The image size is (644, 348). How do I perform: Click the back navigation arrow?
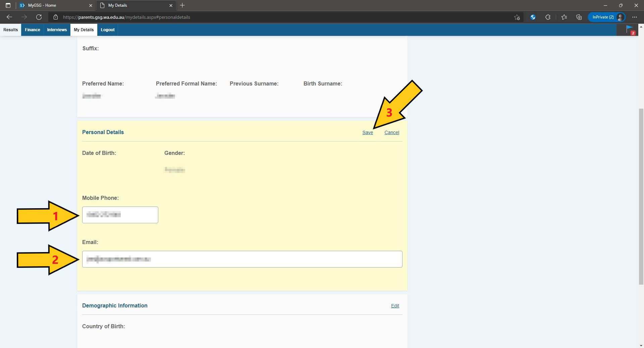tap(9, 17)
